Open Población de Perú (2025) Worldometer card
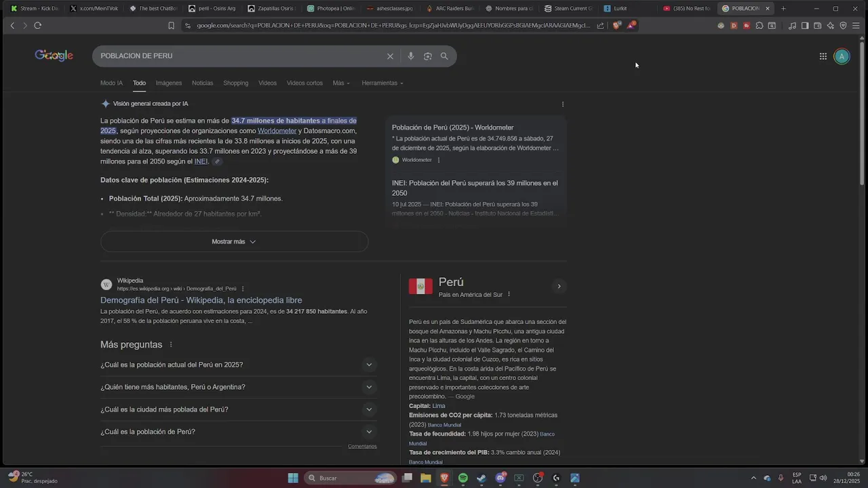868x488 pixels. (x=453, y=127)
